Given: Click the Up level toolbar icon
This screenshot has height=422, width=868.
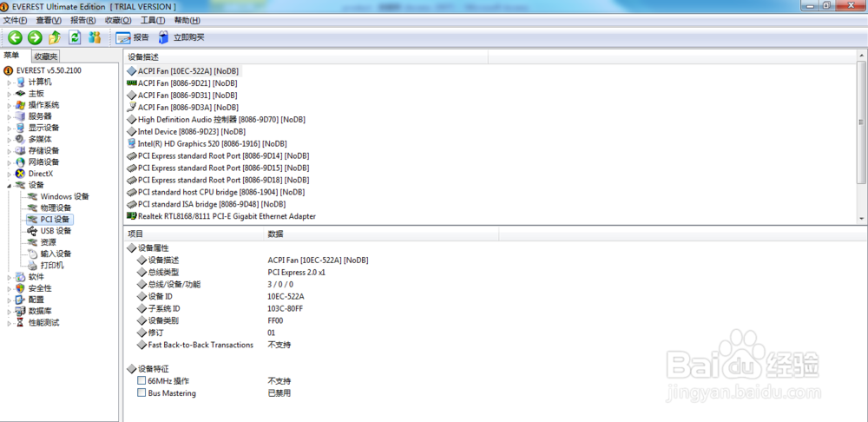Looking at the screenshot, I should click(x=54, y=37).
